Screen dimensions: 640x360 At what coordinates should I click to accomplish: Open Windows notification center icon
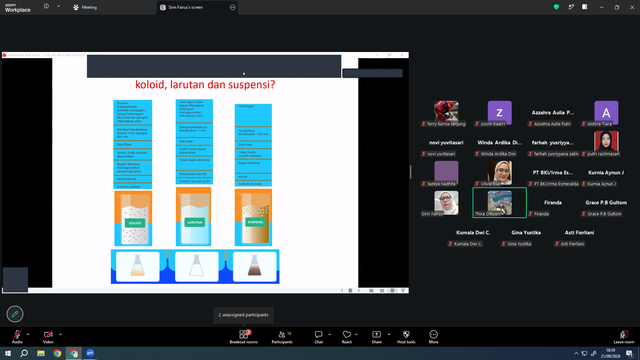click(x=630, y=353)
